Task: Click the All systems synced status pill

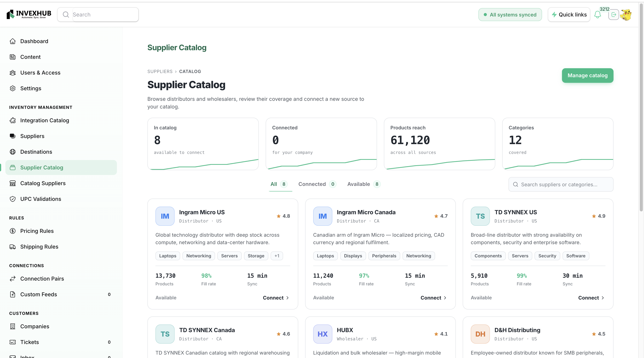Action: click(510, 15)
